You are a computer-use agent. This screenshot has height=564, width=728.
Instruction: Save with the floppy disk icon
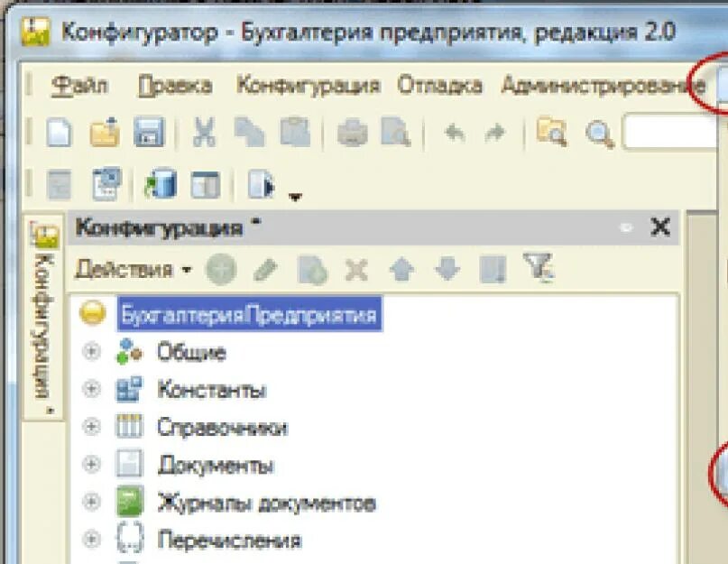[149, 132]
